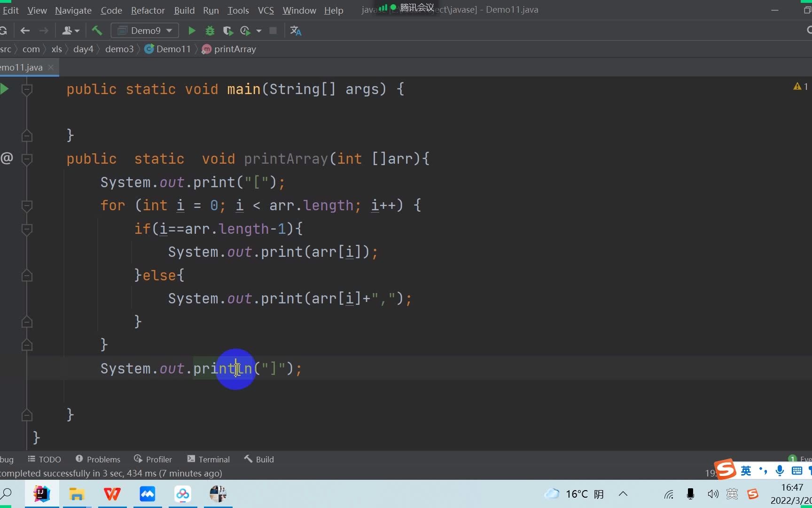812x508 pixels.
Task: Open the Translate plugin icon
Action: point(296,31)
